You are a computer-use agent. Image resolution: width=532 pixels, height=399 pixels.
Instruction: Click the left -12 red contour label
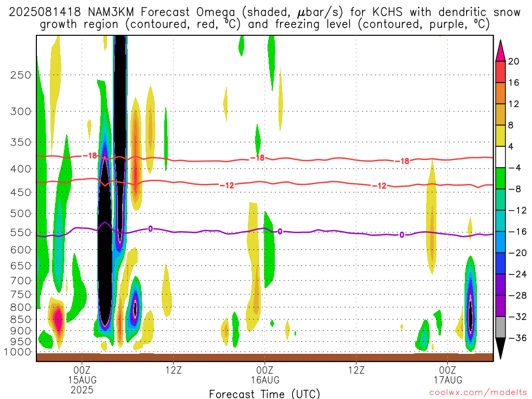point(227,185)
